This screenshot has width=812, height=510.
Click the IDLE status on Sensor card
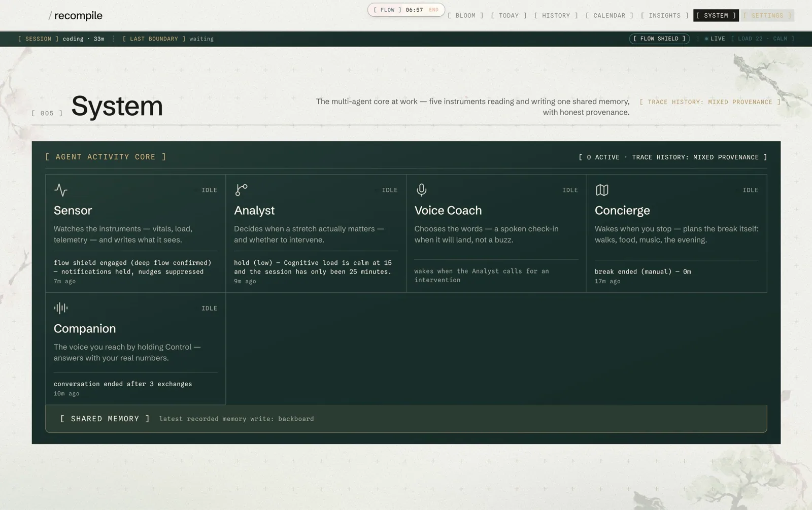pos(209,190)
